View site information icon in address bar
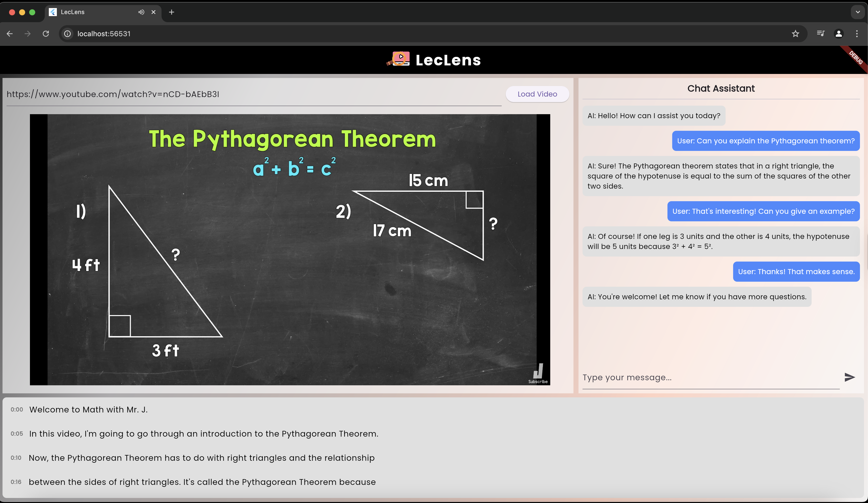Viewport: 868px width, 503px height. [68, 34]
